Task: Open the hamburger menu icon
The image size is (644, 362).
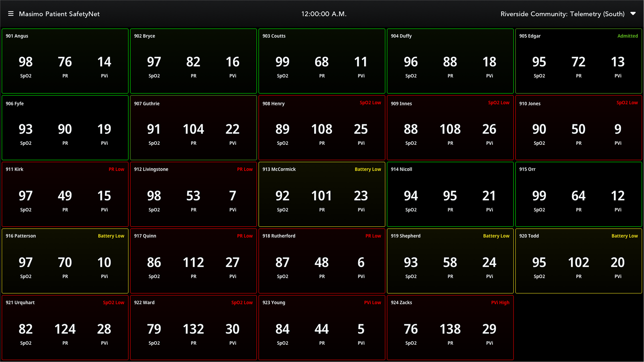Action: point(11,14)
